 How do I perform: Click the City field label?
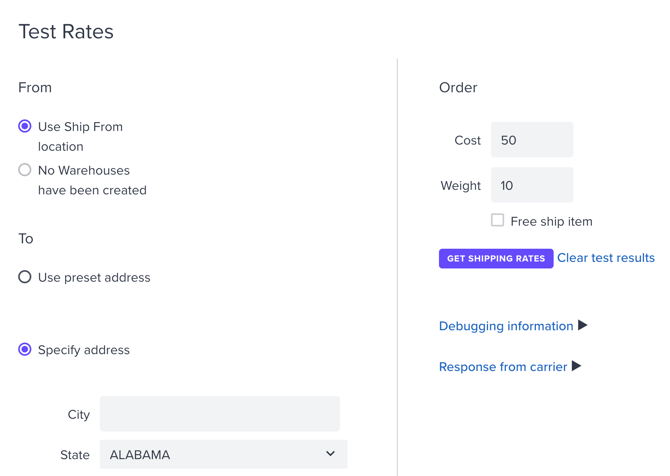pos(79,414)
